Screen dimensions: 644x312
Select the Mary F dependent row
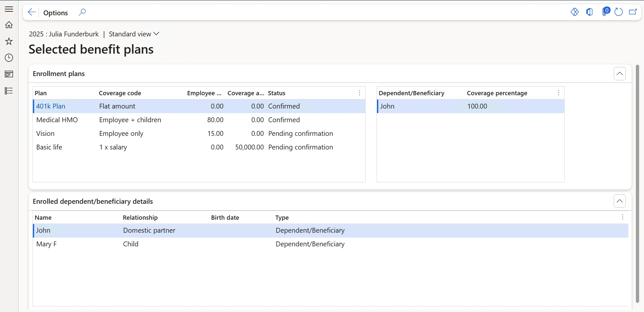tap(46, 244)
